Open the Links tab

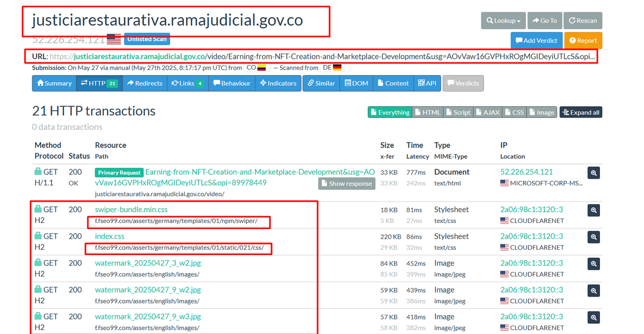[187, 83]
